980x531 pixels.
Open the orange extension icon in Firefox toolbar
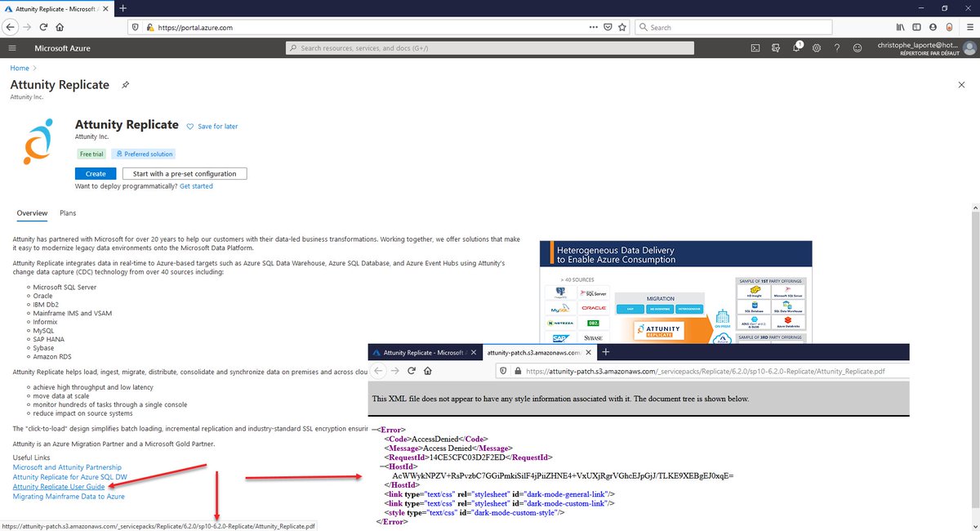[x=948, y=27]
